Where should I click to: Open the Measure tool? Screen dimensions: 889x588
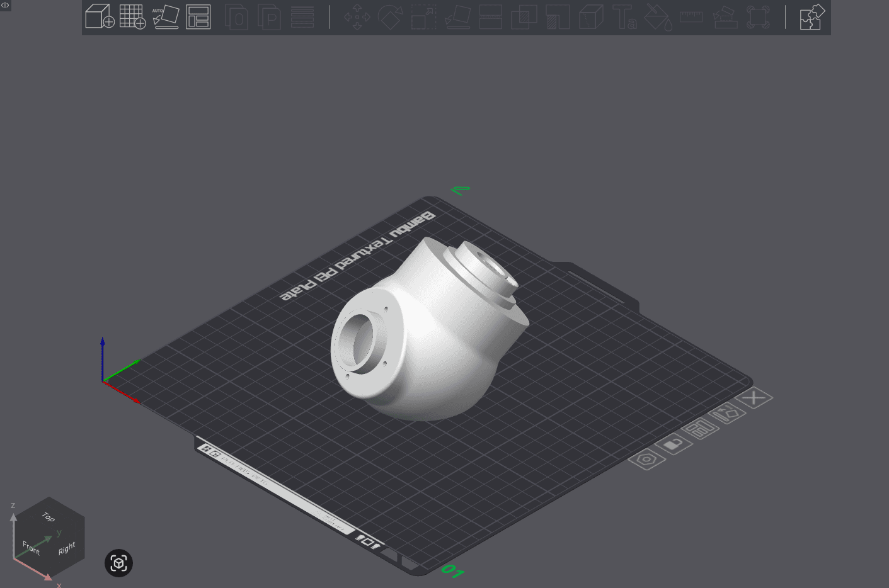pyautogui.click(x=691, y=17)
